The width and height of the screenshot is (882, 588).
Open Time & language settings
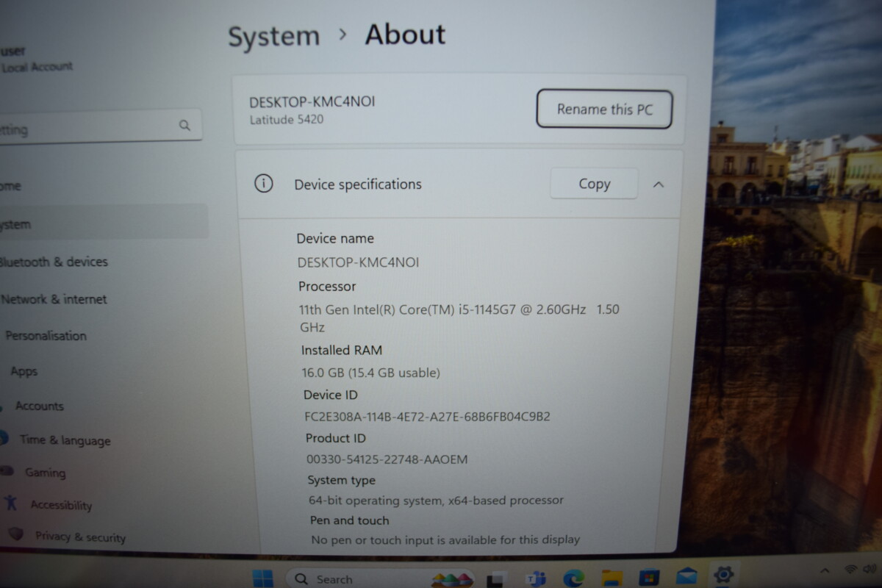click(65, 440)
